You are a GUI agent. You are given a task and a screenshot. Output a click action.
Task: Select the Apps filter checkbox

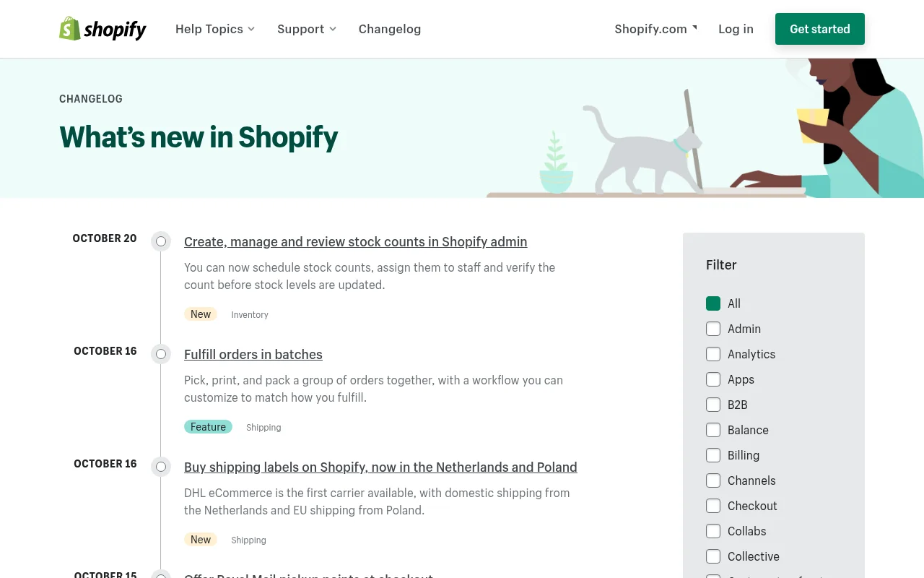coord(713,379)
